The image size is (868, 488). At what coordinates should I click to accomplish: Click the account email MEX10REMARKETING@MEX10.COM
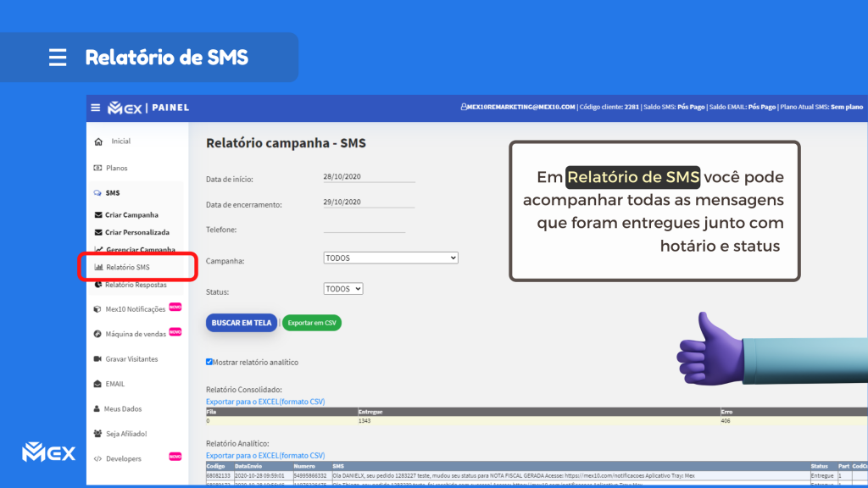[x=521, y=107]
